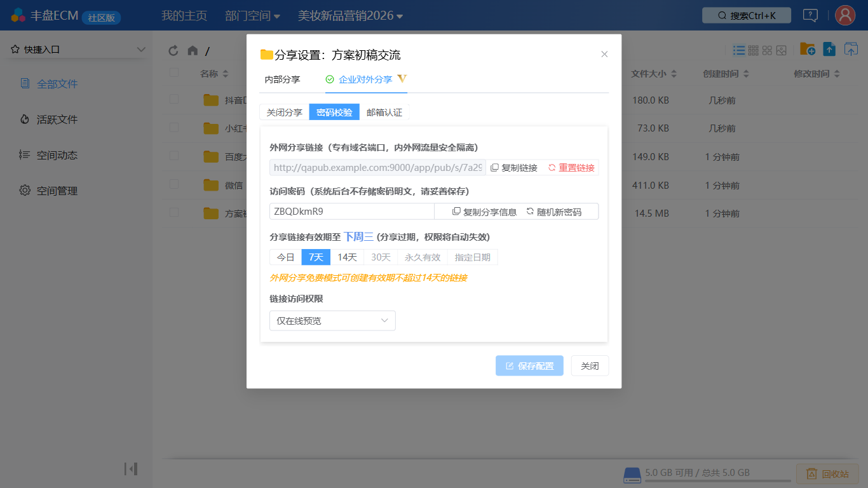Open the 仅在线预览 permission dropdown
The width and height of the screenshot is (868, 488).
click(332, 321)
